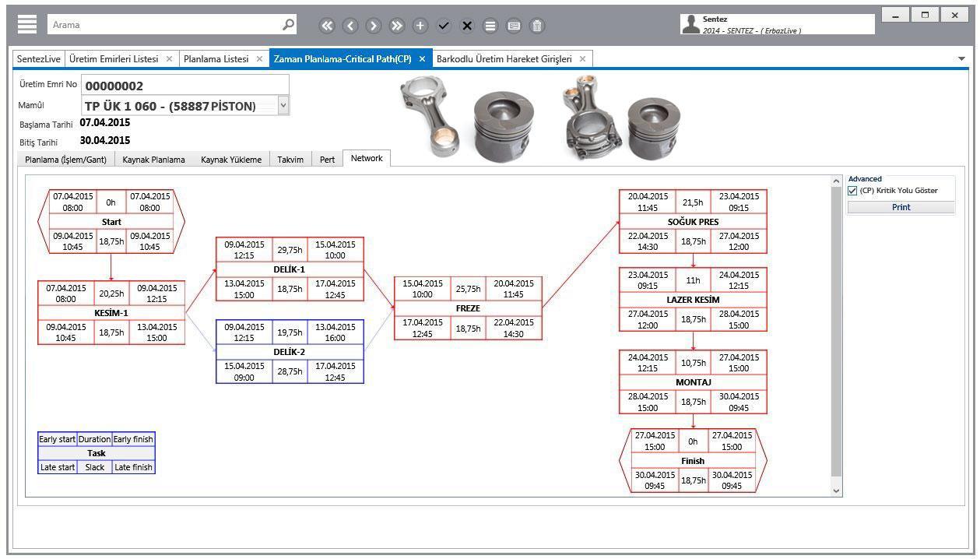Viewport: 980px width, 559px height.
Task: Select the FREZE task node
Action: (468, 308)
